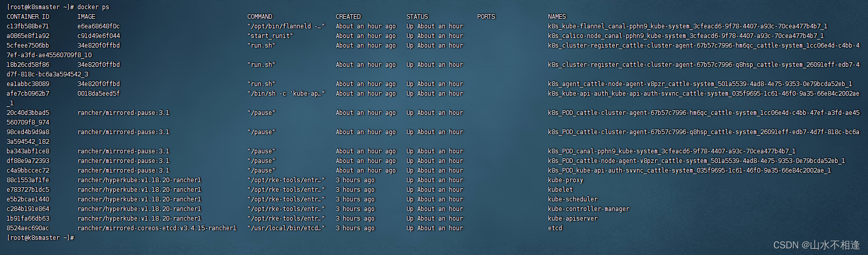Image resolution: width=868 pixels, height=255 pixels.
Task: Select container ID 18b26cd58f86
Action: pos(28,65)
